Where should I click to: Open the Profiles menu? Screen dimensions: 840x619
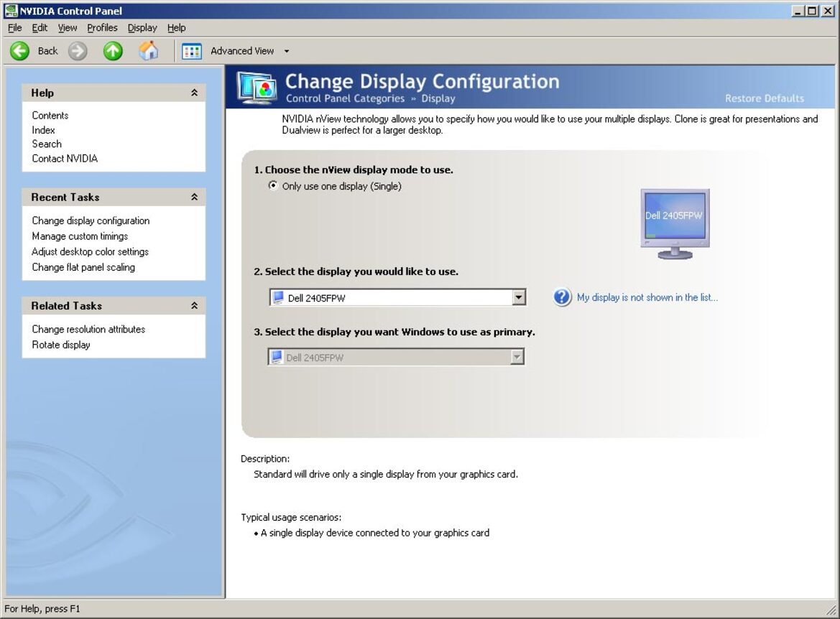click(x=102, y=28)
